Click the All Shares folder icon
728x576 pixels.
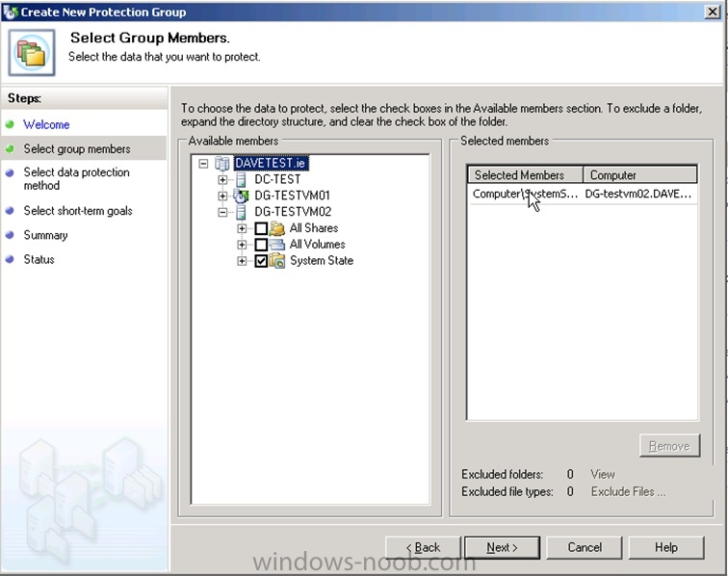pyautogui.click(x=277, y=228)
